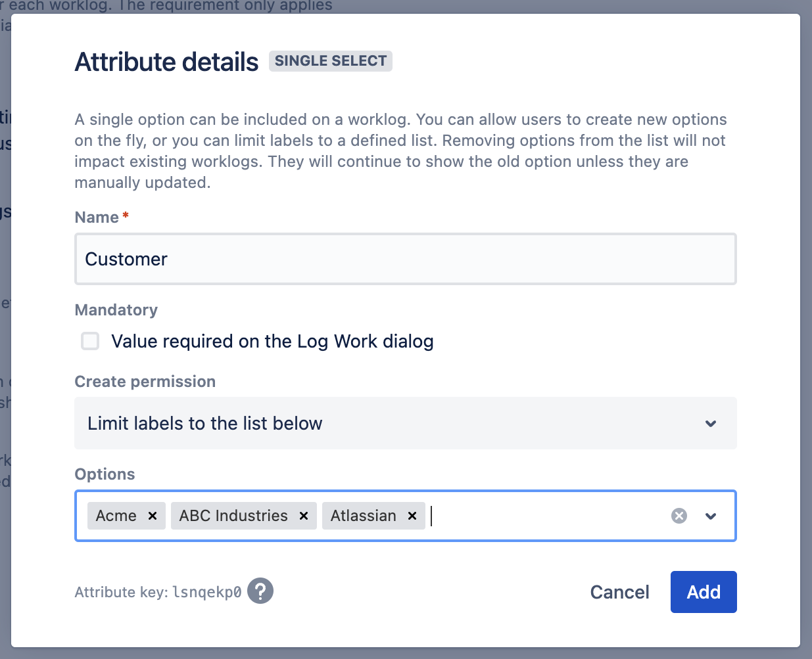Click the blue Add button

click(703, 592)
